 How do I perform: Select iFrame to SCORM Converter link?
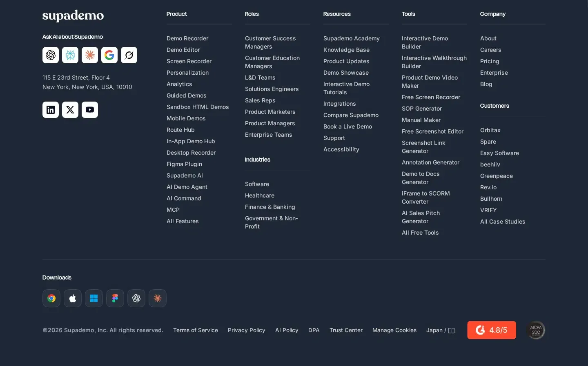426,197
